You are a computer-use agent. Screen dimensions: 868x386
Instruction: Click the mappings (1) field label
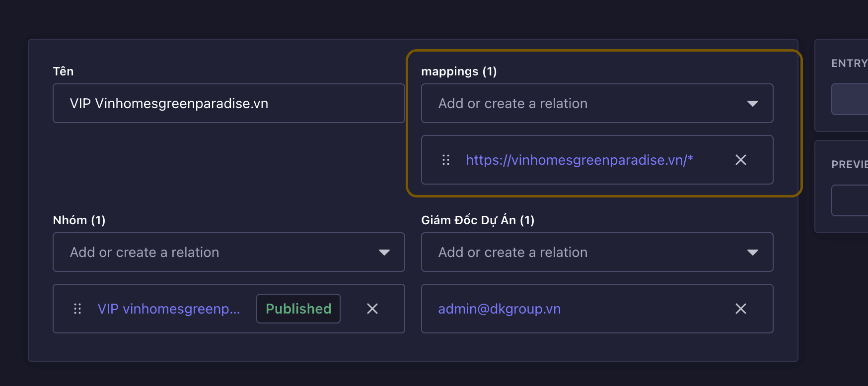coord(459,71)
